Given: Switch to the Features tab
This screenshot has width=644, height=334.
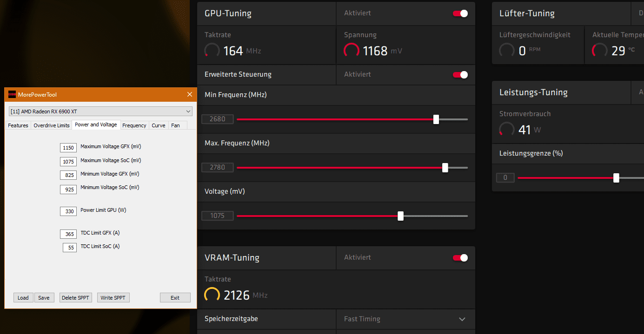Looking at the screenshot, I should click(18, 125).
